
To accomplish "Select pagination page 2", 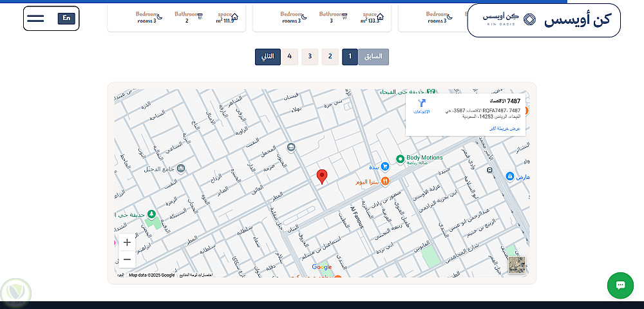I will pos(330,57).
